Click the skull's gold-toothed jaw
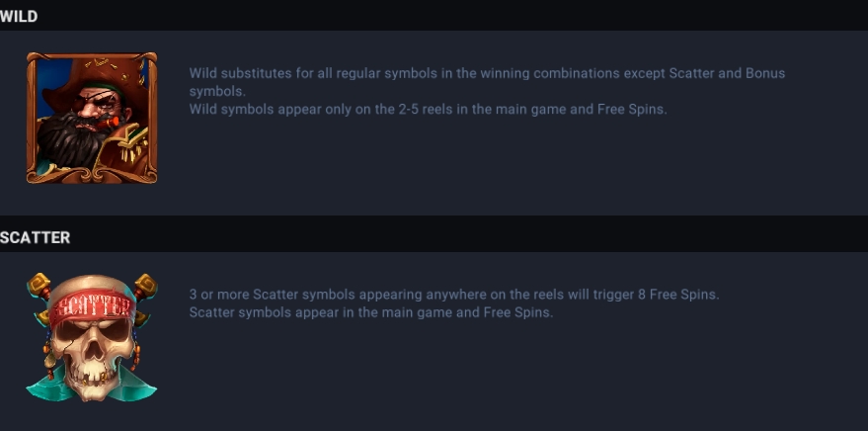 [93, 381]
